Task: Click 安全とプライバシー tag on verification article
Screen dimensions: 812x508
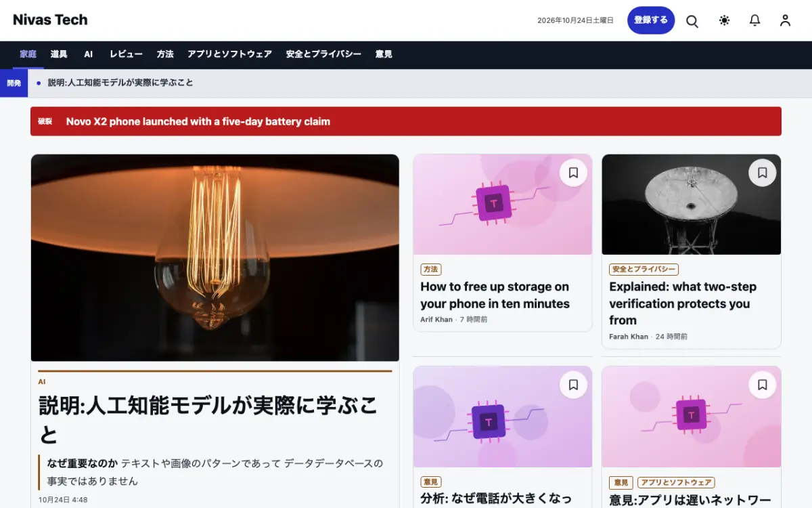Action: click(644, 269)
